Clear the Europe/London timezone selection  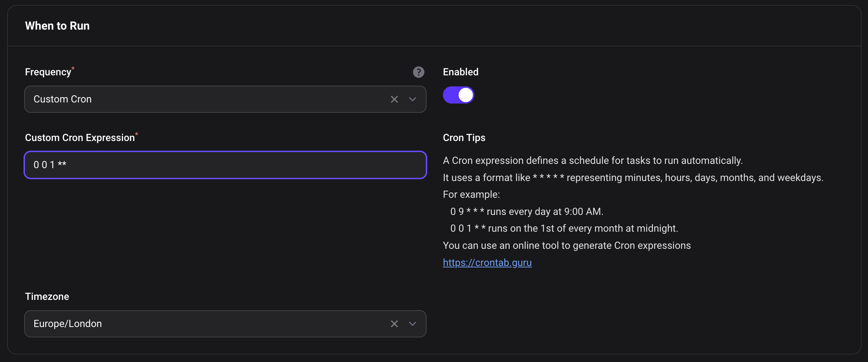394,324
